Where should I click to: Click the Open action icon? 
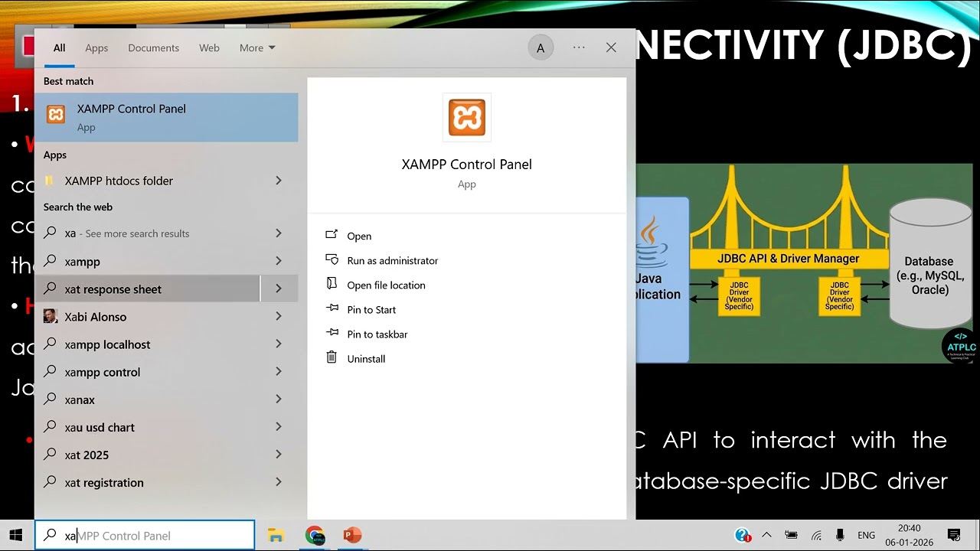coord(332,235)
